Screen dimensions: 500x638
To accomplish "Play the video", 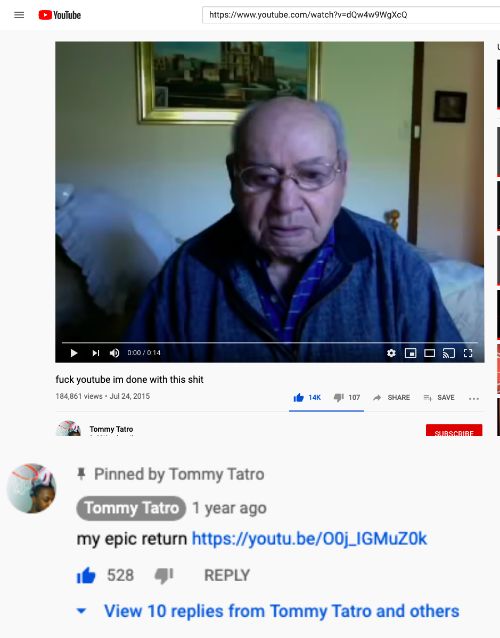I will pyautogui.click(x=74, y=353).
